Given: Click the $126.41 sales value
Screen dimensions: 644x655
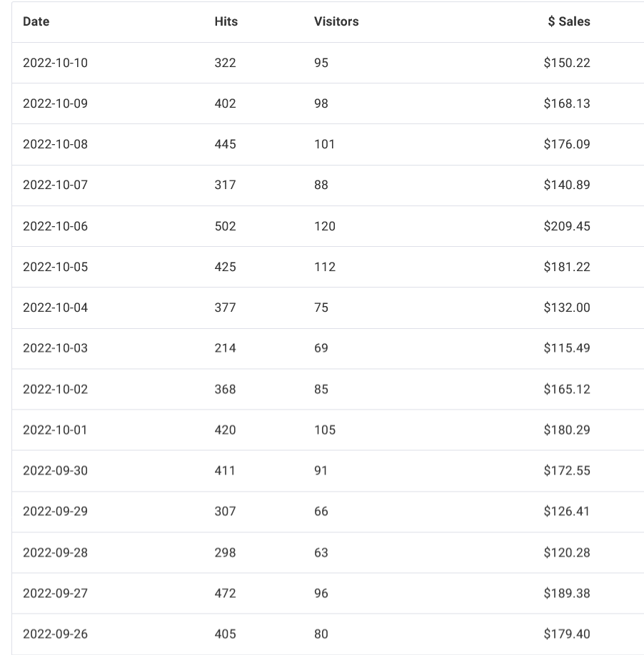Looking at the screenshot, I should [567, 512].
